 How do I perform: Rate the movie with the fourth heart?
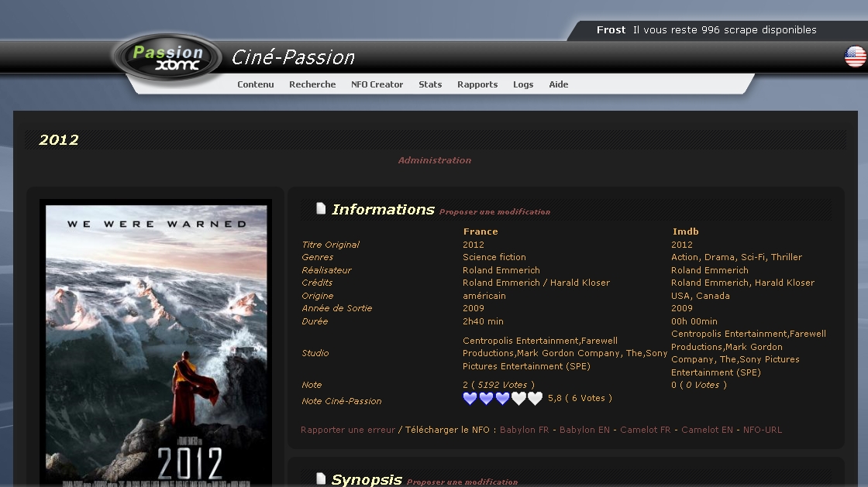[x=518, y=399]
